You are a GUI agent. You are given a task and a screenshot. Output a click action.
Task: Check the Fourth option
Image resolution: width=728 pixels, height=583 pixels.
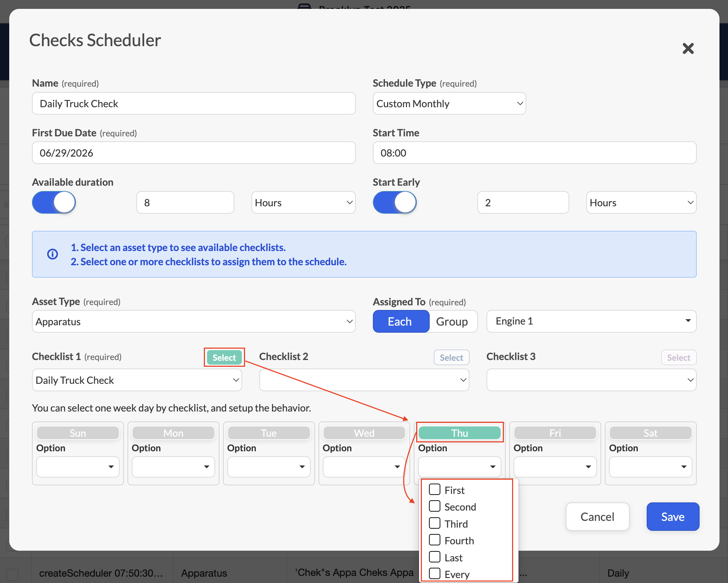[435, 540]
